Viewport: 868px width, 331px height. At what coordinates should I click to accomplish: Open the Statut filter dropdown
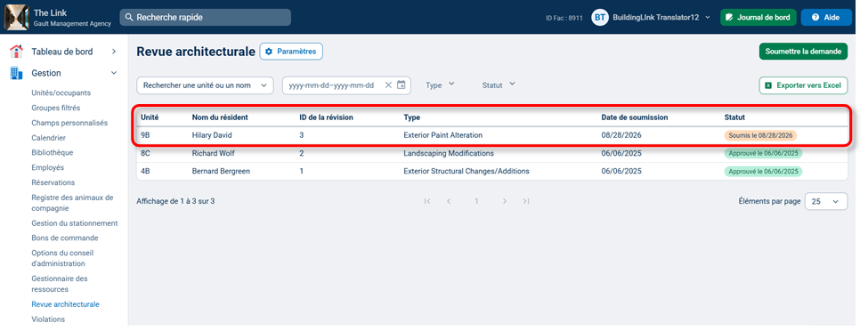[x=499, y=85]
